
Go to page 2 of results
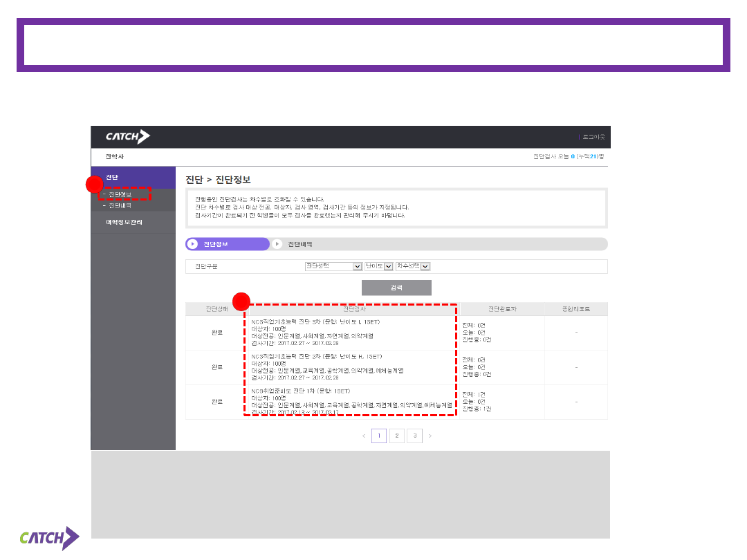(397, 436)
